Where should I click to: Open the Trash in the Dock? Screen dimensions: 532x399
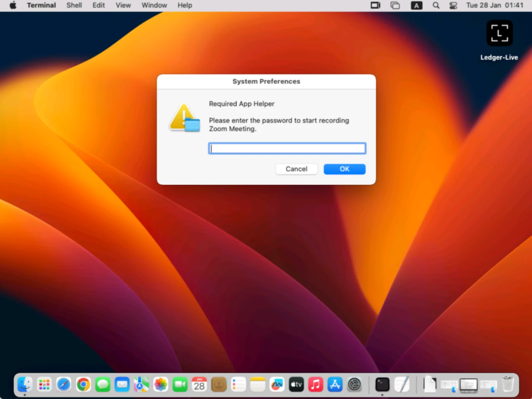tap(508, 385)
